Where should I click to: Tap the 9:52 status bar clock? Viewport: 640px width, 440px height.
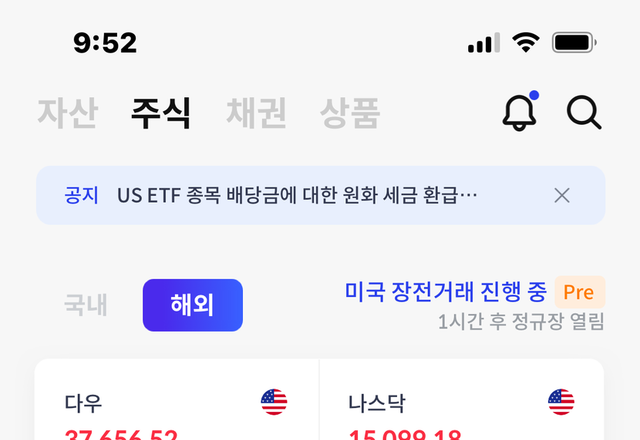coord(105,43)
